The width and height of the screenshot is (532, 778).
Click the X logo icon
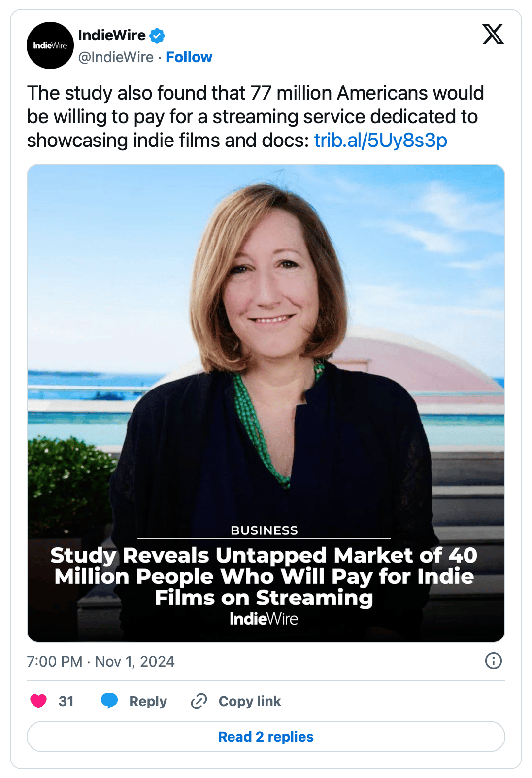pos(493,34)
